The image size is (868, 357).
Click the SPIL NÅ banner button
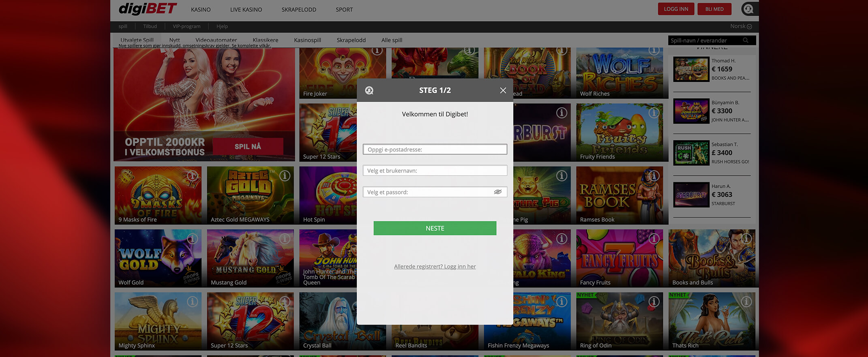248,146
